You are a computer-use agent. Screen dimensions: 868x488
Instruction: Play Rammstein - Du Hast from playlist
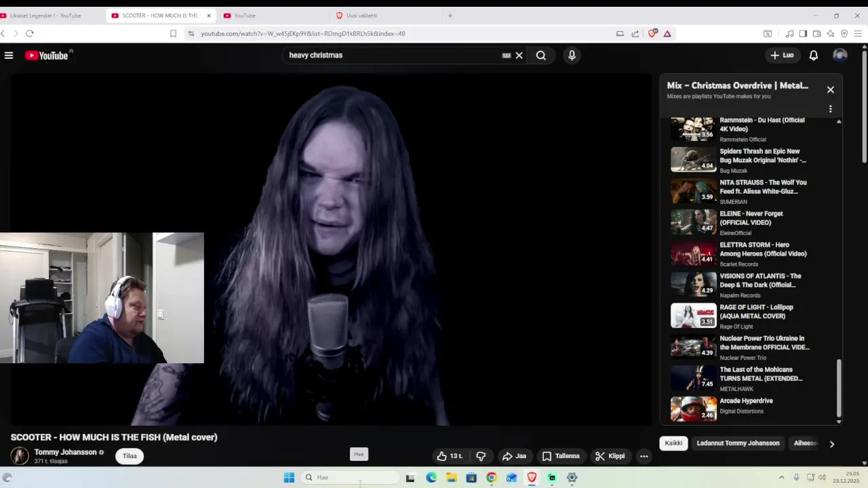[741, 129]
